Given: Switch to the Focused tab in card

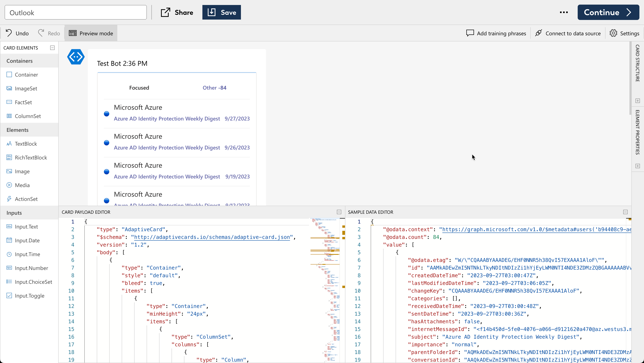Looking at the screenshot, I should tap(139, 87).
